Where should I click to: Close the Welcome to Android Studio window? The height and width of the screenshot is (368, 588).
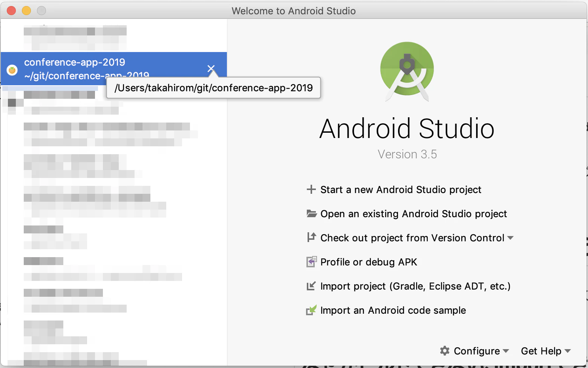[11, 11]
